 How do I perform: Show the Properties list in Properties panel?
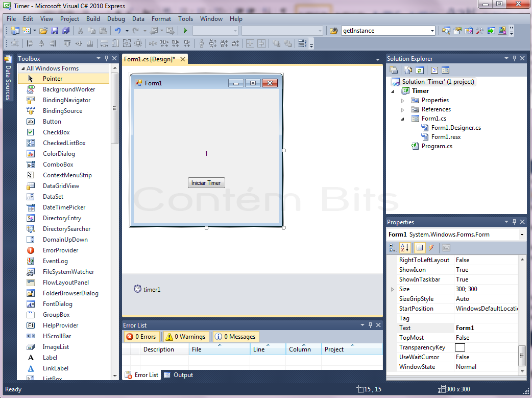pyautogui.click(x=420, y=248)
